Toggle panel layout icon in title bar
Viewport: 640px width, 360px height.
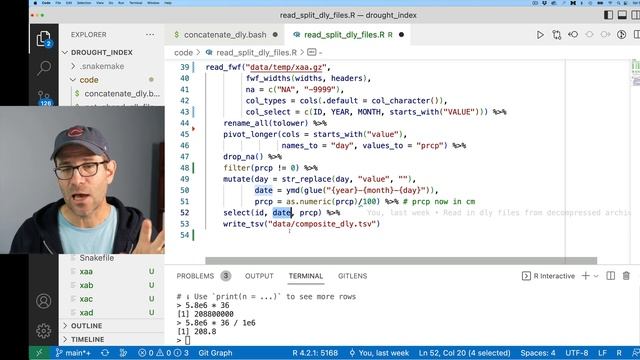click(622, 15)
